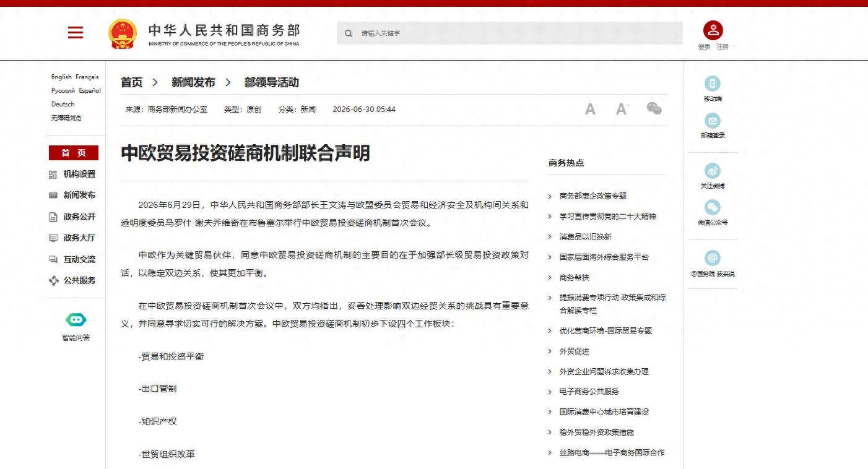Screen dimensions: 868x469
Task: Open the red hamburger menu icon
Action: (76, 33)
